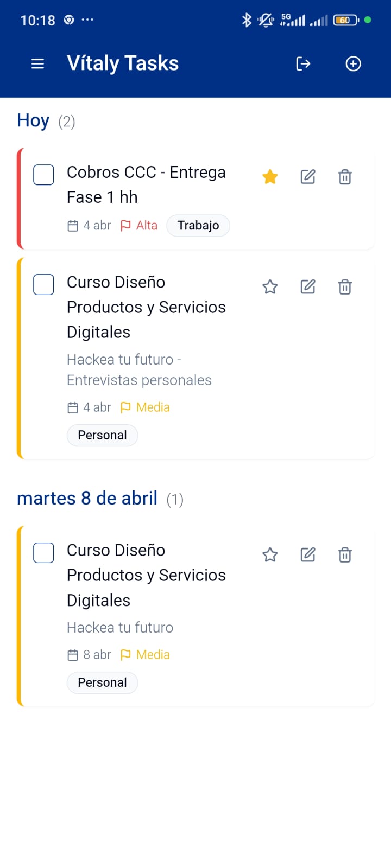Edit the Entrevistas personales course task
The width and height of the screenshot is (391, 868).
tap(308, 286)
